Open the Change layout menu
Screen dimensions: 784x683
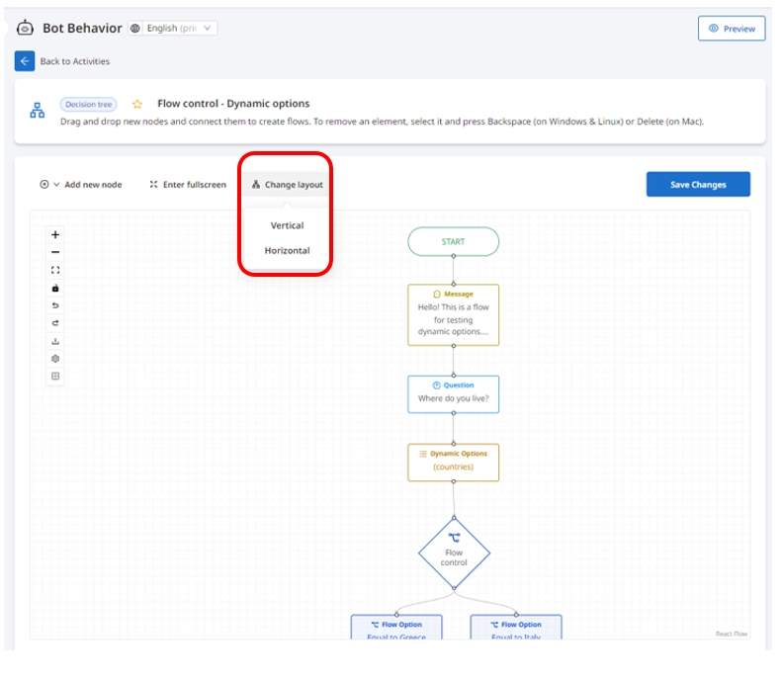point(287,185)
